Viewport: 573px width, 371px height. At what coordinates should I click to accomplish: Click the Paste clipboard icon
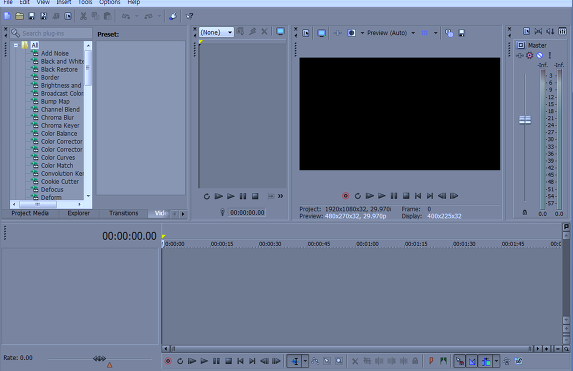[107, 16]
